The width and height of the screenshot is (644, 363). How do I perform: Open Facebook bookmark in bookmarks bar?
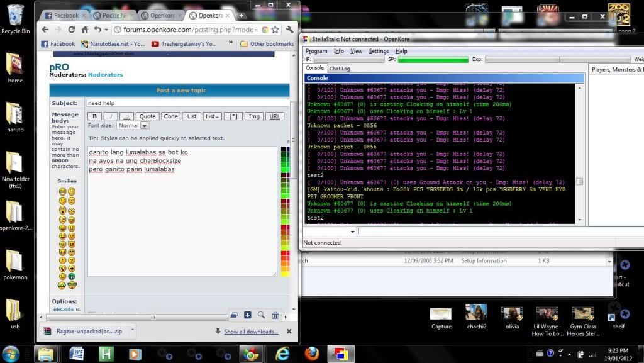point(58,43)
